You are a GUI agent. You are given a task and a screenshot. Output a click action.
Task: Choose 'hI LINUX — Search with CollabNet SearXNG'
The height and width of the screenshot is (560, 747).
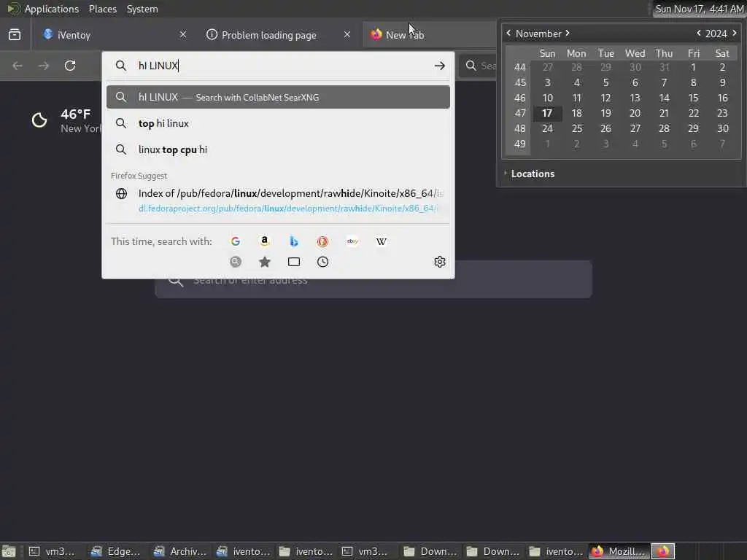(x=278, y=97)
